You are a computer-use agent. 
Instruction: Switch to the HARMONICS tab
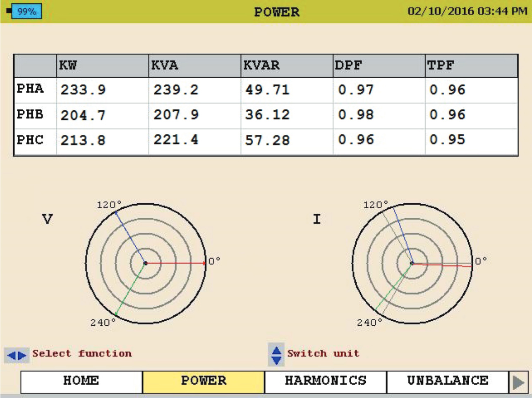coord(326,382)
